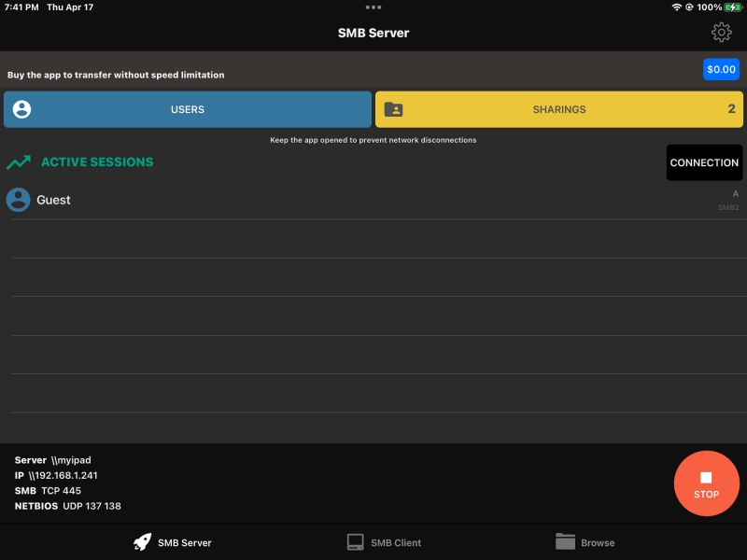Open the USERS panel
The image size is (747, 560).
coord(188,109)
